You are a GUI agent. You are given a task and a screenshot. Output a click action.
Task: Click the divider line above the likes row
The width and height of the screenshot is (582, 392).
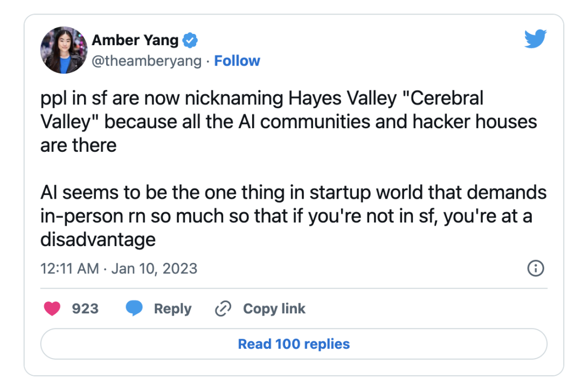click(x=294, y=288)
